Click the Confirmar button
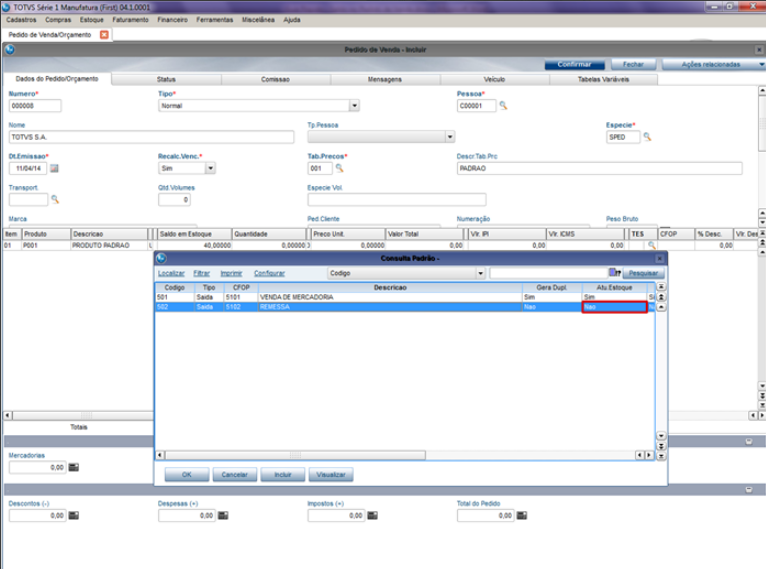The height and width of the screenshot is (569, 766). tap(574, 64)
